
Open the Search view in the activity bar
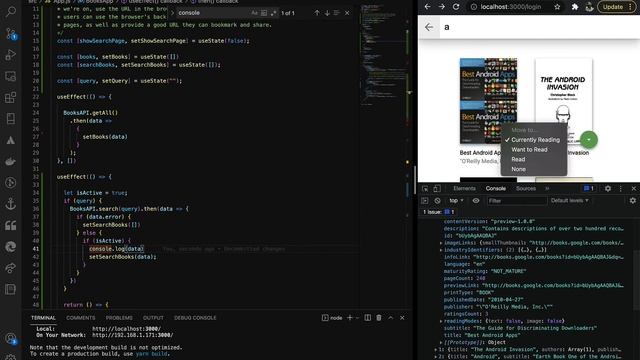point(11,12)
